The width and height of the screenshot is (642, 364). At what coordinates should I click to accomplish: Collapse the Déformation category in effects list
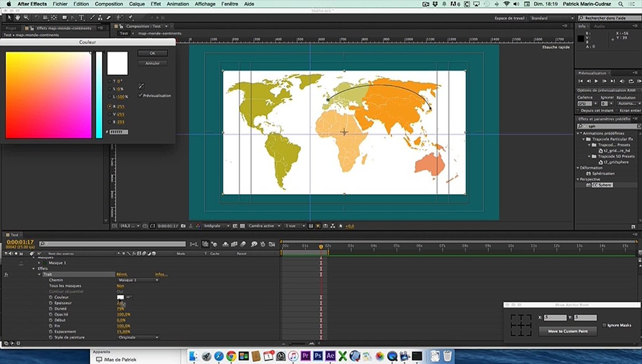578,168
